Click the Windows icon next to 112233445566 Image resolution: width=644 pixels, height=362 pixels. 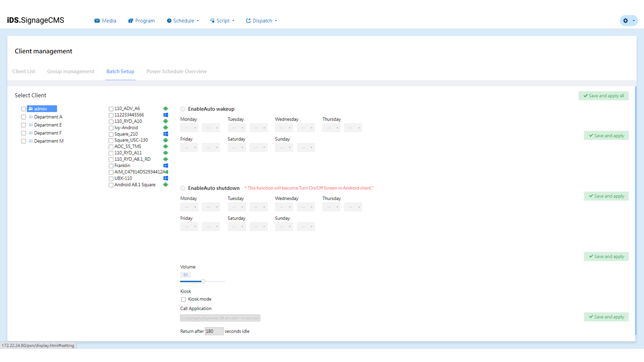[166, 115]
